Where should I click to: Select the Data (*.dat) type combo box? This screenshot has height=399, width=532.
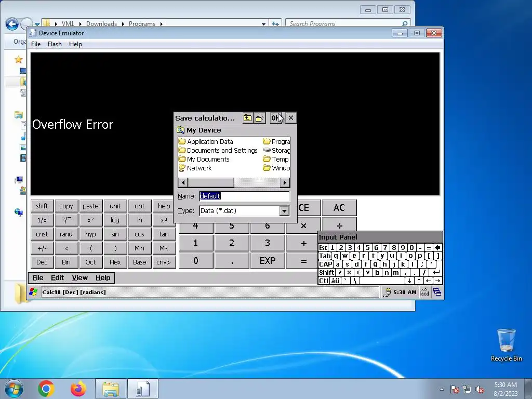coord(244,211)
